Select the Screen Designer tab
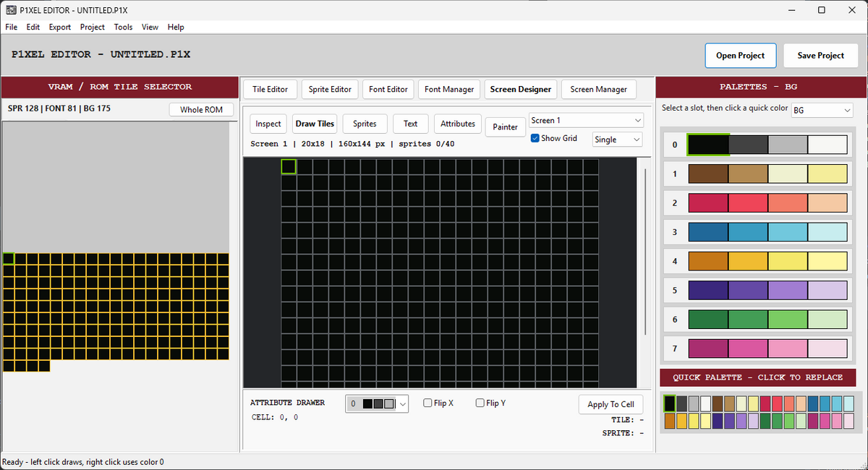This screenshot has height=470, width=868. click(x=520, y=89)
